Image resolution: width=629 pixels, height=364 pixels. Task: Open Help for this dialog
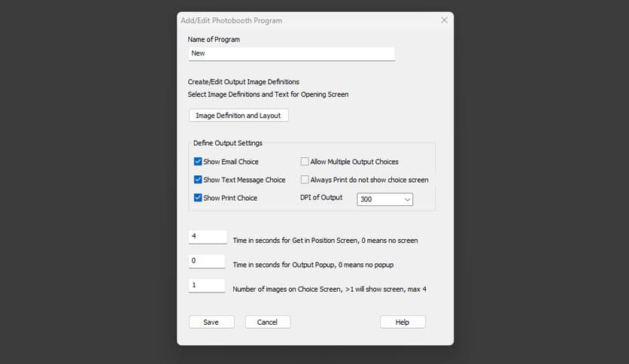tap(403, 322)
